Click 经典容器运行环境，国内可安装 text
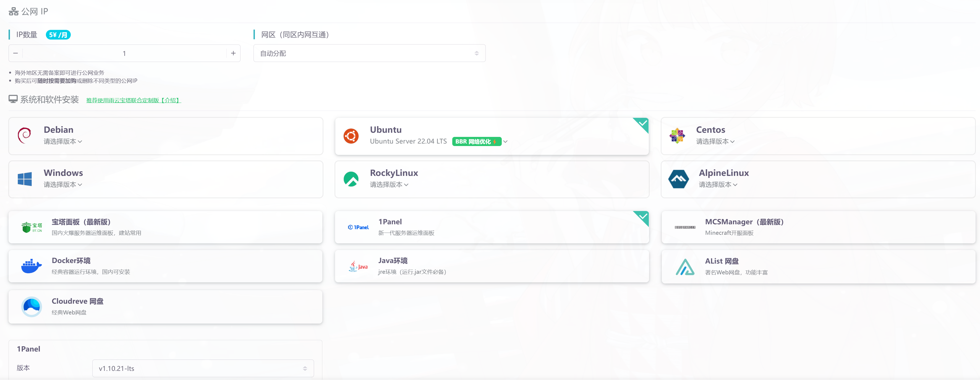Screen dimensions: 980x380 [x=91, y=272]
